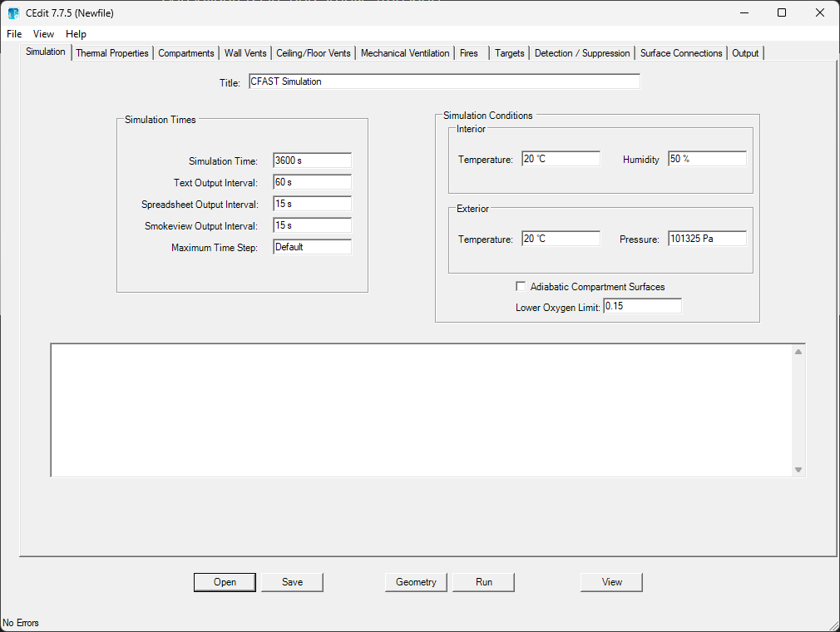Go to the Wall Vents tab
Viewport: 840px width, 632px height.
pos(245,53)
